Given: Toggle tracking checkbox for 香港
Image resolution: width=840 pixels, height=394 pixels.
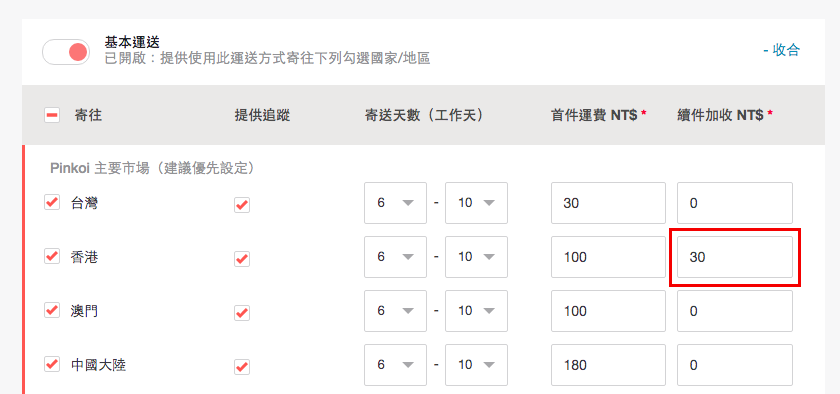Looking at the screenshot, I should click(x=242, y=259).
